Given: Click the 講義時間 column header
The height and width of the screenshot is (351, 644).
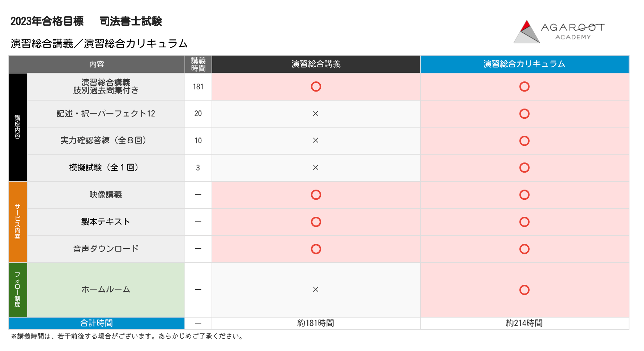Looking at the screenshot, I should [198, 64].
